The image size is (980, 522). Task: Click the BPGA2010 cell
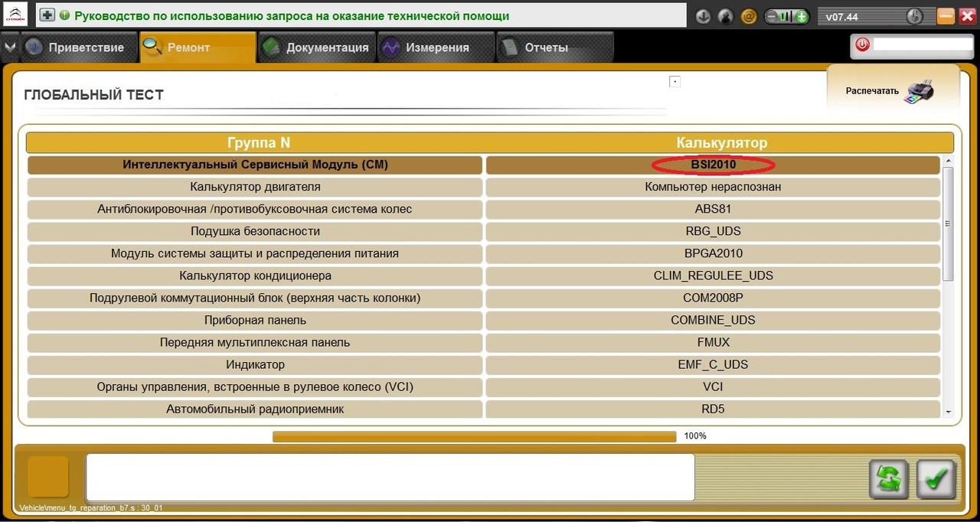coord(713,253)
